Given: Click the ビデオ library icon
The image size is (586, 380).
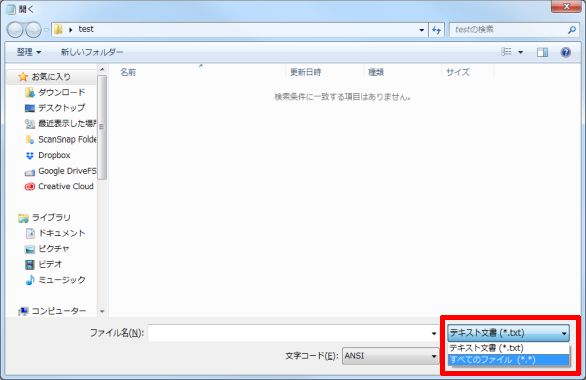Looking at the screenshot, I should (30, 265).
